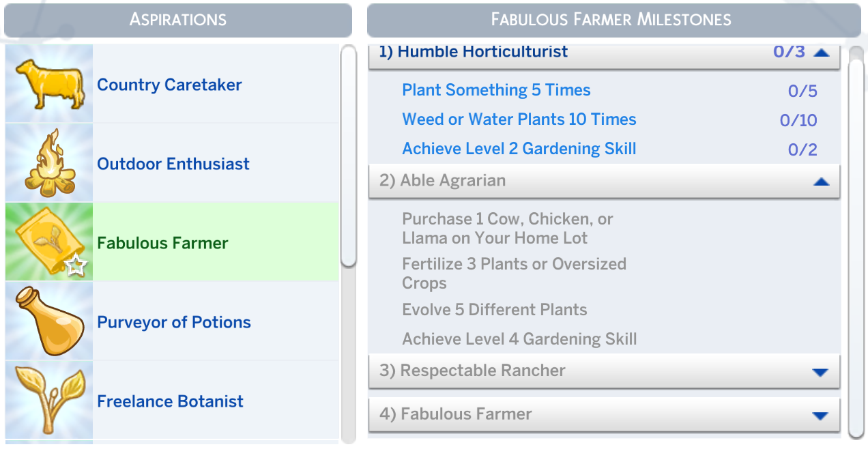
Task: Collapse the Able Agrarian section arrow
Action: coord(822,182)
